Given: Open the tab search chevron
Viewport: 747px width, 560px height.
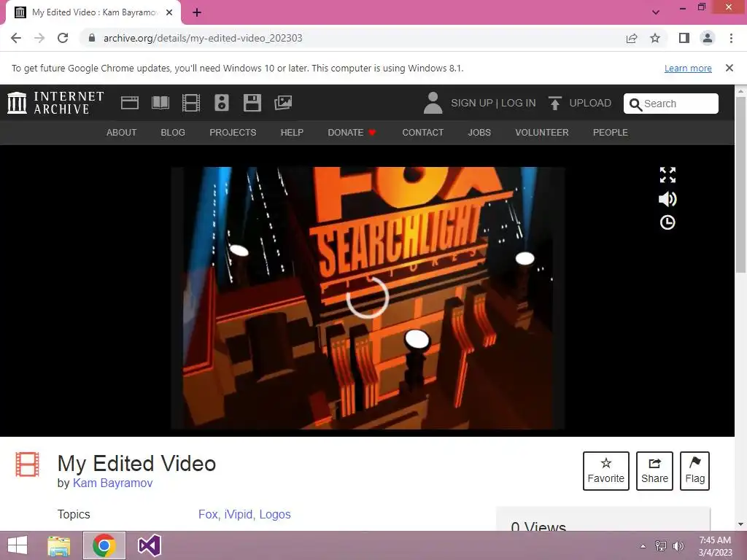Looking at the screenshot, I should tap(656, 12).
